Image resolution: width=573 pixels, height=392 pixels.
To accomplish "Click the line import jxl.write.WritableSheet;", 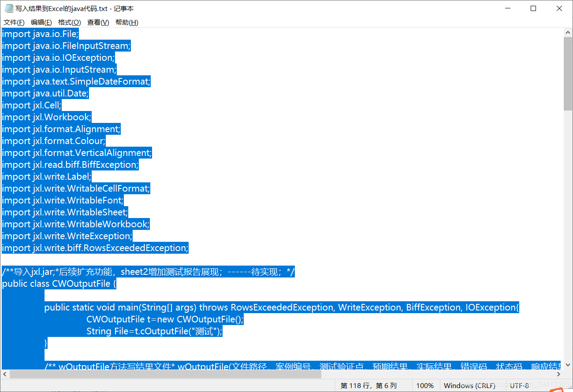I will coord(65,212).
